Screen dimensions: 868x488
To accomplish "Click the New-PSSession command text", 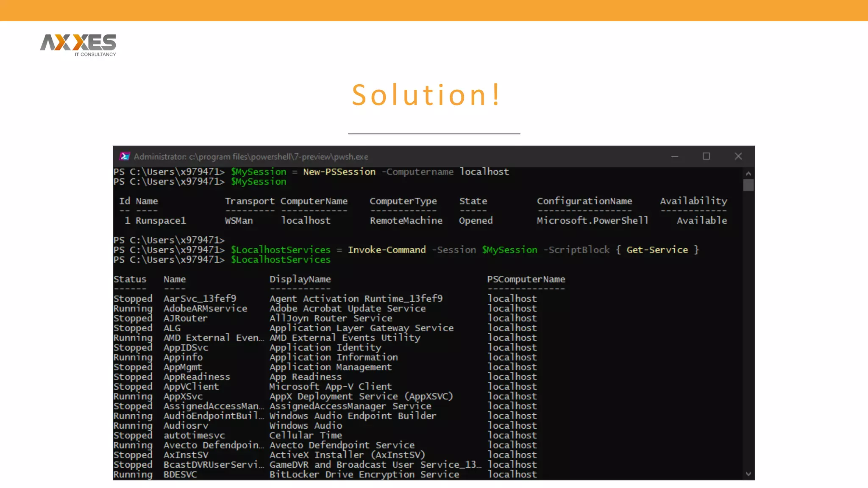I will 339,172.
